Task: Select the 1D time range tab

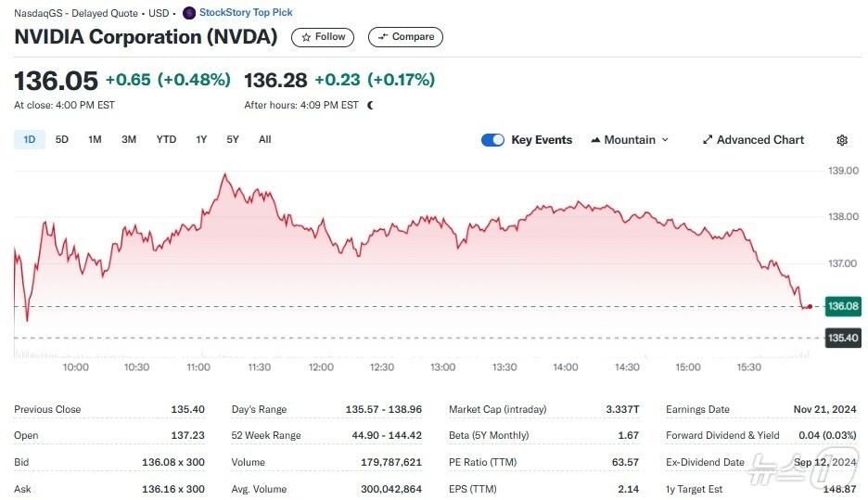Action: tap(30, 140)
